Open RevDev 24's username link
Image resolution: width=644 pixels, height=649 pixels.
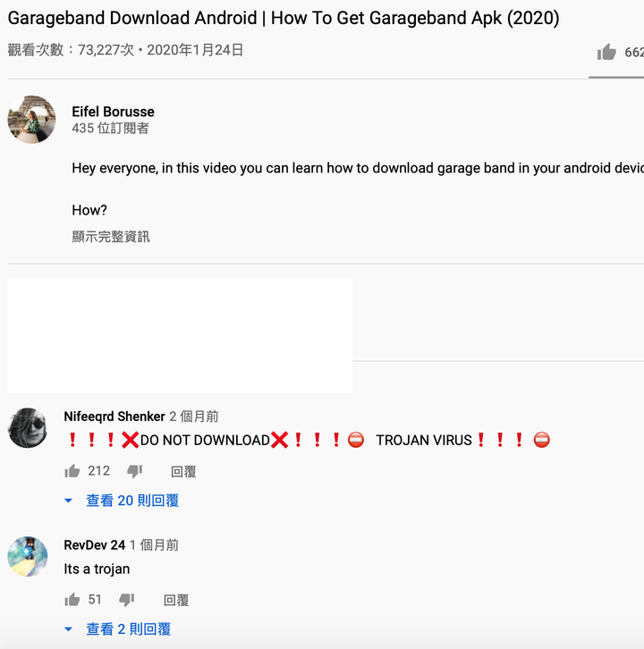pyautogui.click(x=95, y=545)
